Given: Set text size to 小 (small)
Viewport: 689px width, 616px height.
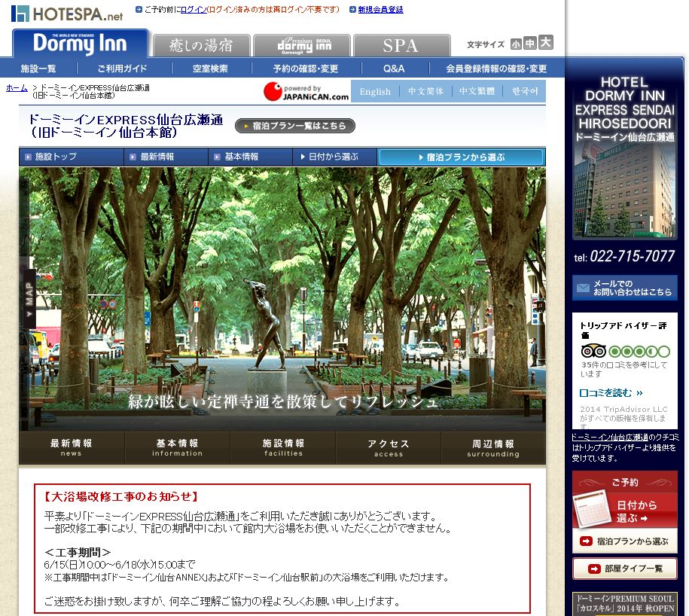Looking at the screenshot, I should [516, 44].
